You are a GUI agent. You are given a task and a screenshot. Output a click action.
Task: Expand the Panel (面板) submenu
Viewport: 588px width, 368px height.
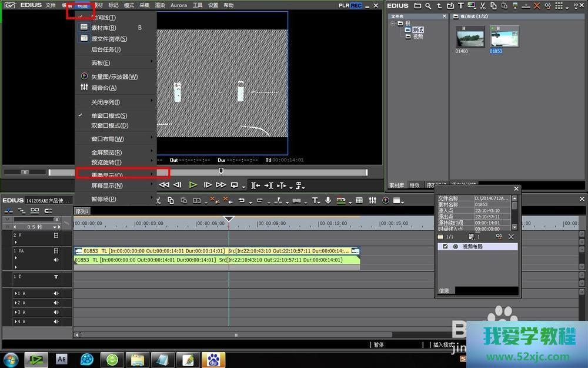[101, 63]
